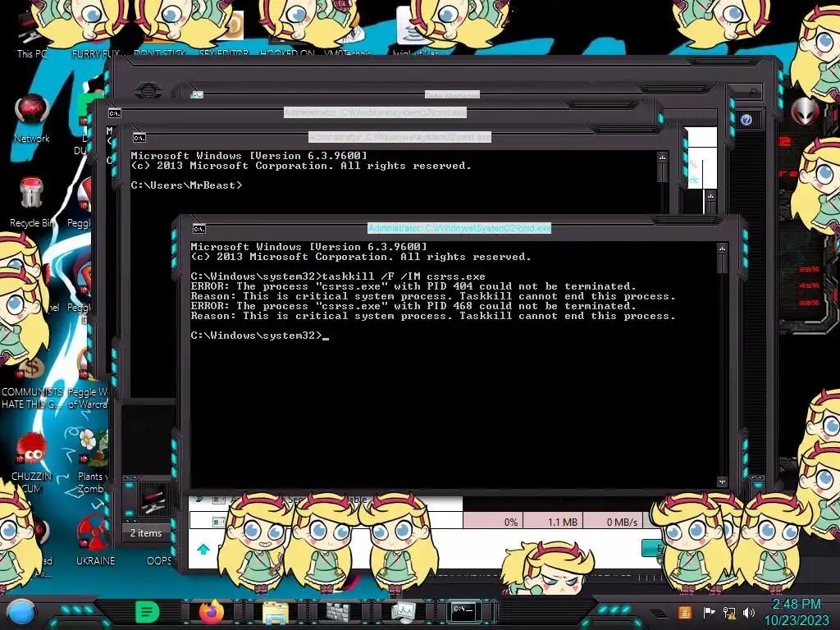Click the middle cmd window's Administrator title bar
This screenshot has width=840, height=630.
399,137
